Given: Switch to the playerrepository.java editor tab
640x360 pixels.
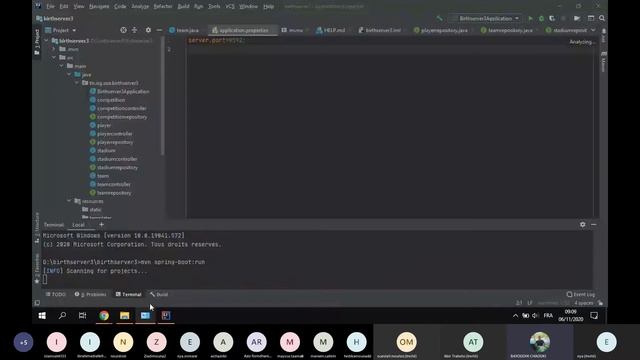Looking at the screenshot, I should (440, 30).
